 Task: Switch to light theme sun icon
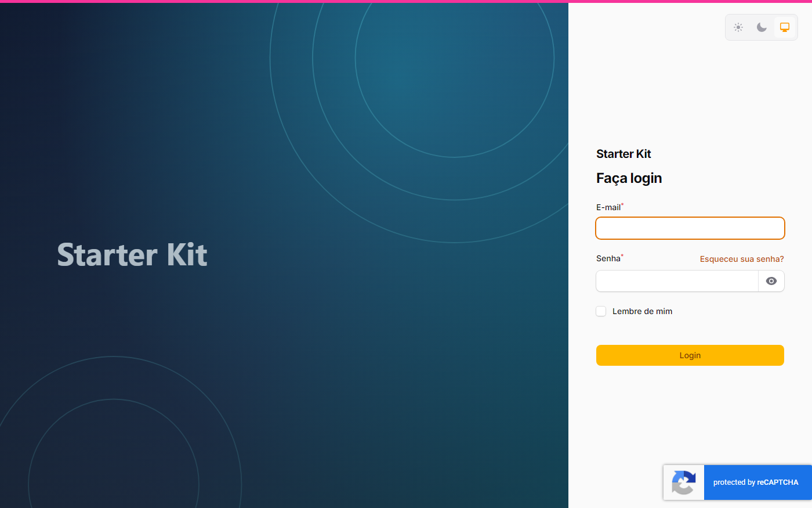[738, 27]
